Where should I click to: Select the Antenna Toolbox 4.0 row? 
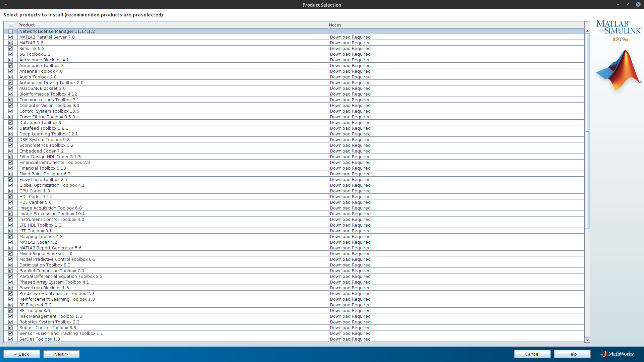point(294,71)
